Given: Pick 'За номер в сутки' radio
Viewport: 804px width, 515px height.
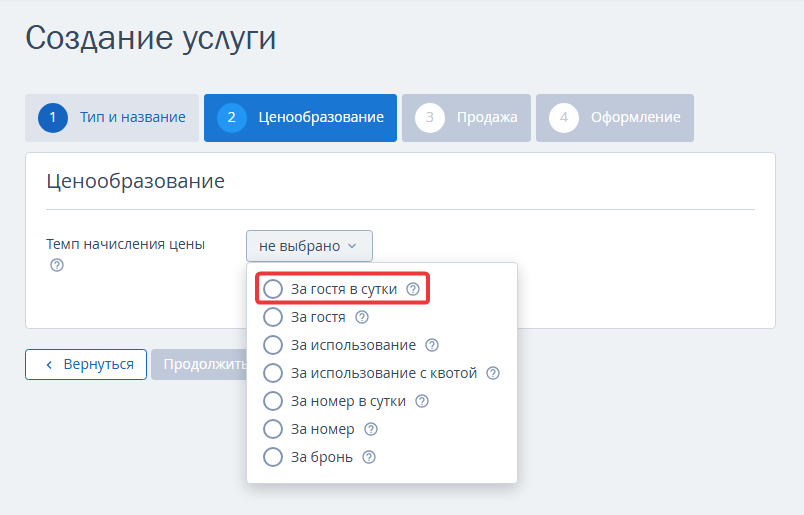Looking at the screenshot, I should pos(273,401).
